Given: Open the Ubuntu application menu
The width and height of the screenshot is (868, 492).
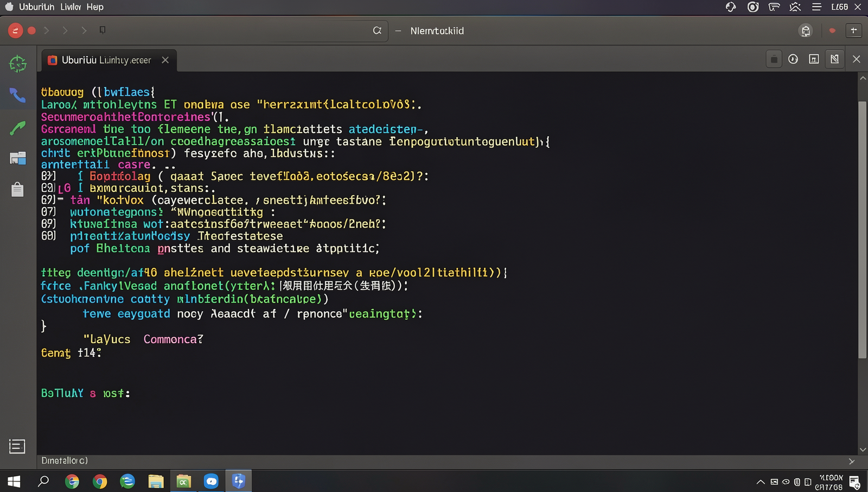Looking at the screenshot, I should point(36,7).
